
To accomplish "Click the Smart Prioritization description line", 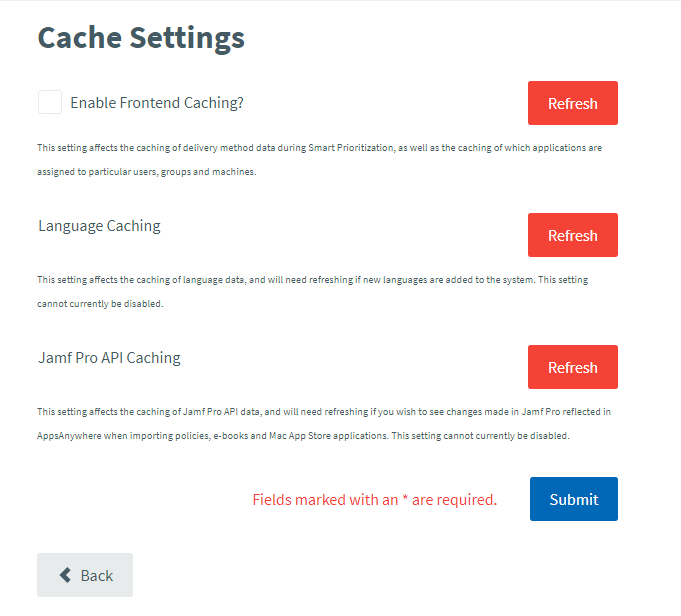I will 319,148.
